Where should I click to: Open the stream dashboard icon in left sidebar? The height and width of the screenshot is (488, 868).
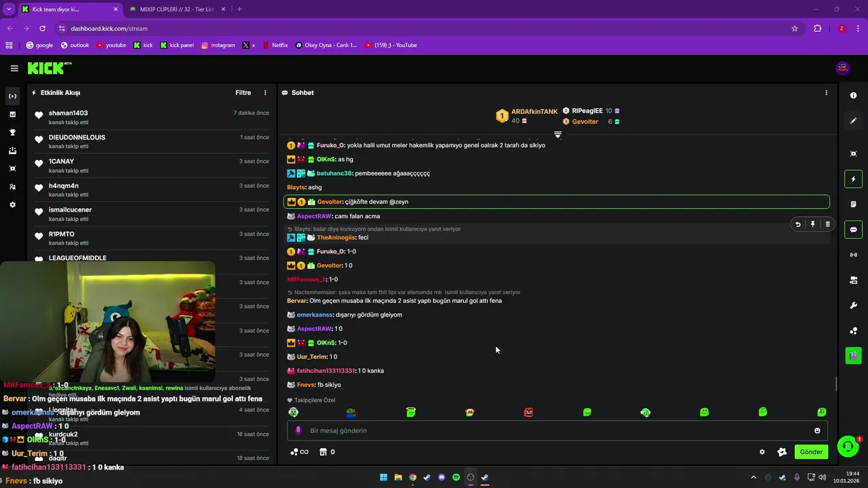tap(12, 96)
